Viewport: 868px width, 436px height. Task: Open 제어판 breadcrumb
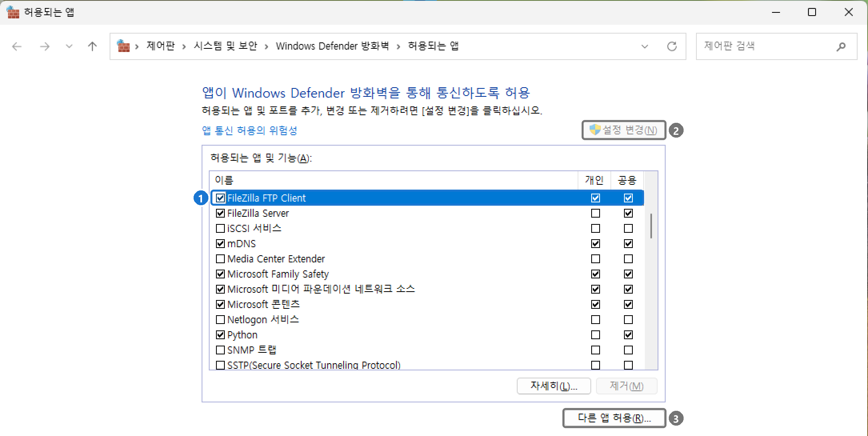[161, 46]
